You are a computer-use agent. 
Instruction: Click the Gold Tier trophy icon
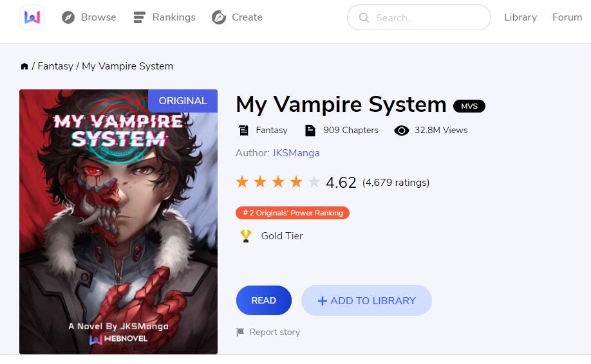[246, 236]
